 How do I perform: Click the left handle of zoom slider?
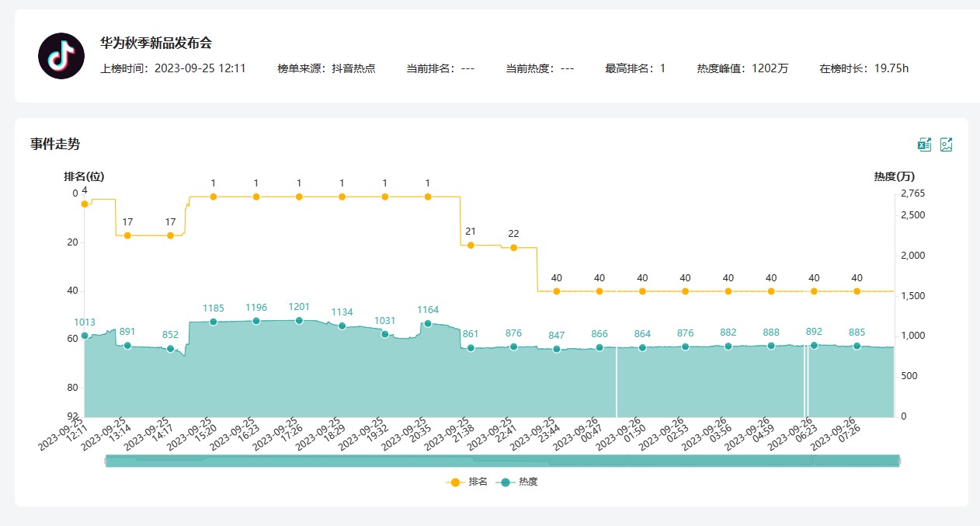106,461
